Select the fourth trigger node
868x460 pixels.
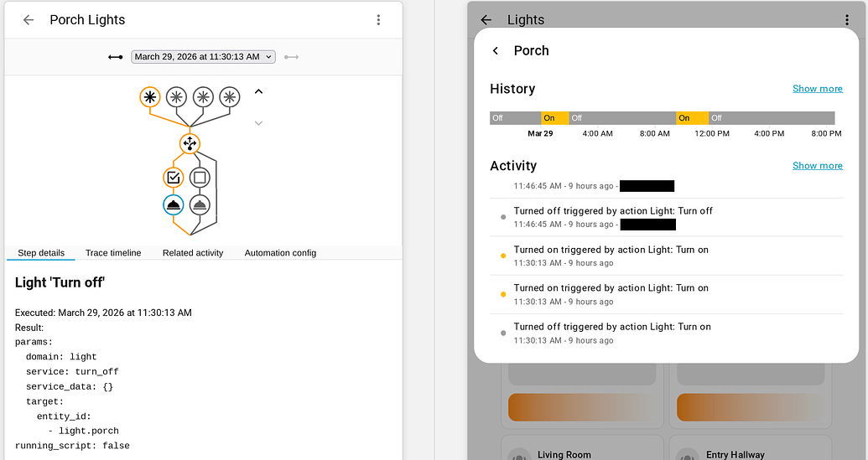pos(230,97)
